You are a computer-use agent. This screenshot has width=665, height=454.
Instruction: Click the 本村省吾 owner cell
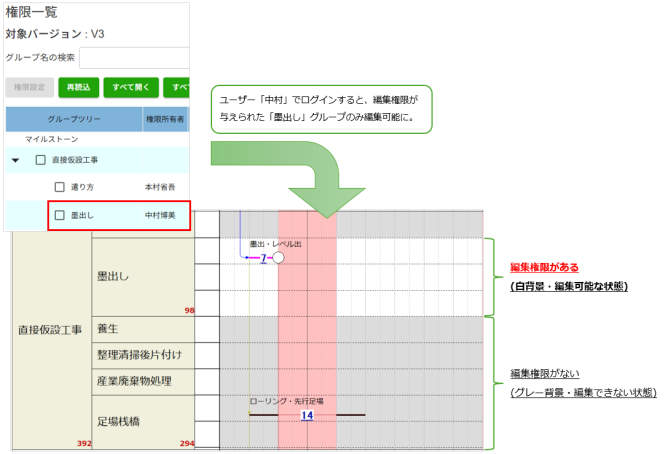click(x=162, y=187)
